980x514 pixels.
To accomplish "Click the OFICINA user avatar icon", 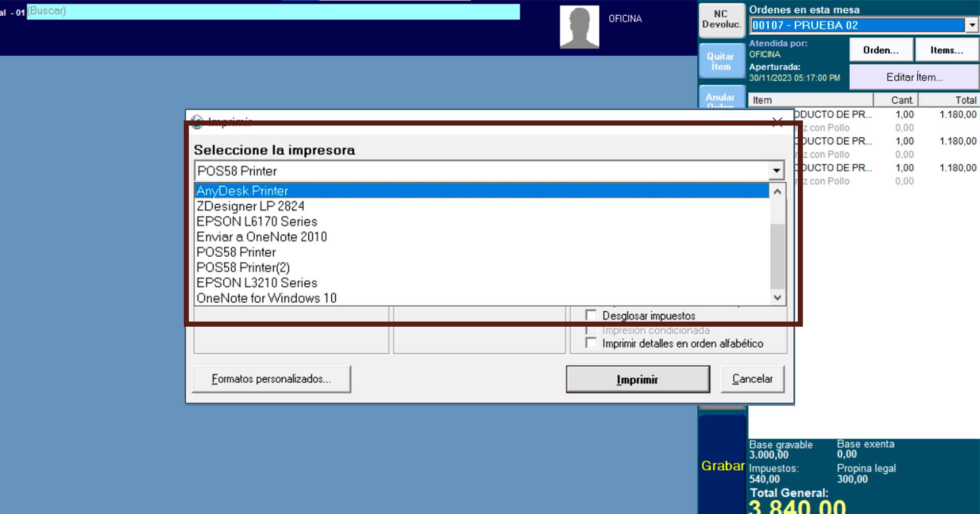I will (579, 27).
